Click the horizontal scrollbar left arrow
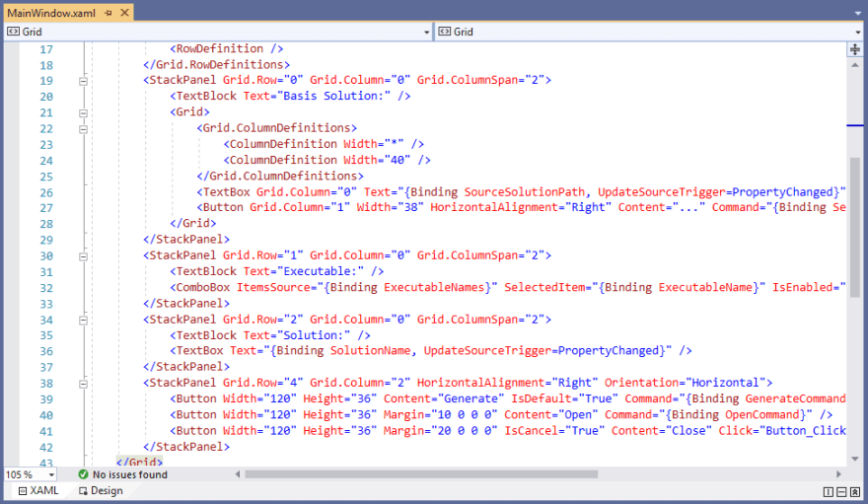 click(x=238, y=474)
